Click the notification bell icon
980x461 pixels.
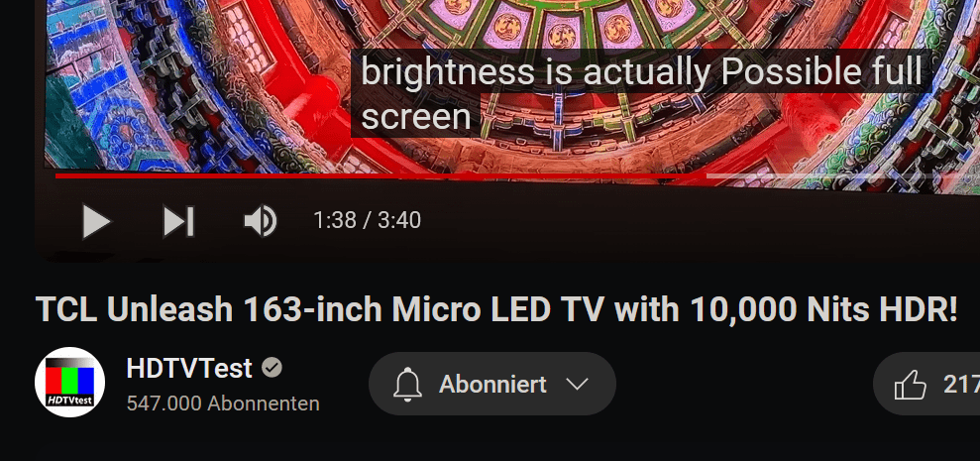408,384
